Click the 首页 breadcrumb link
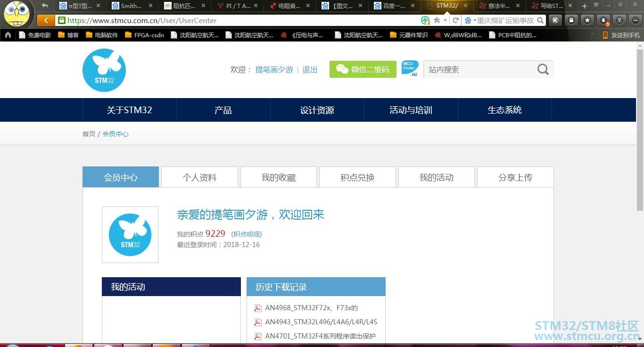Screen dimensions: 644x347 point(89,134)
